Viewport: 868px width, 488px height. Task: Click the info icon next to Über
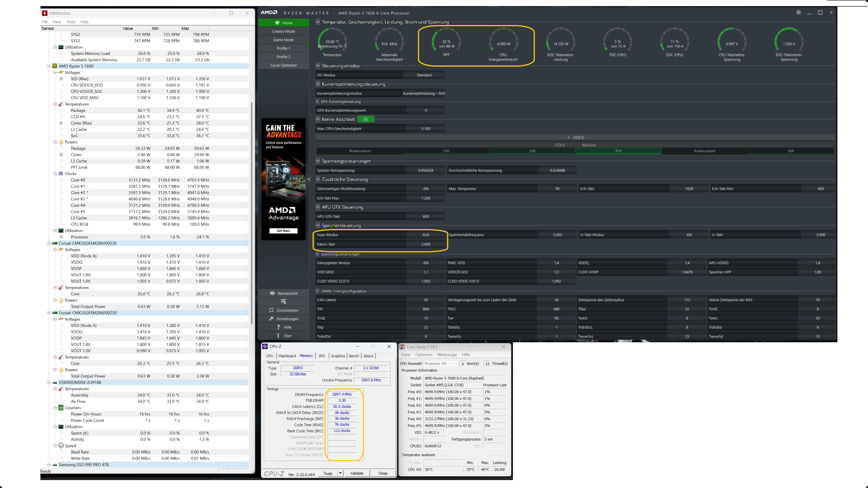278,335
